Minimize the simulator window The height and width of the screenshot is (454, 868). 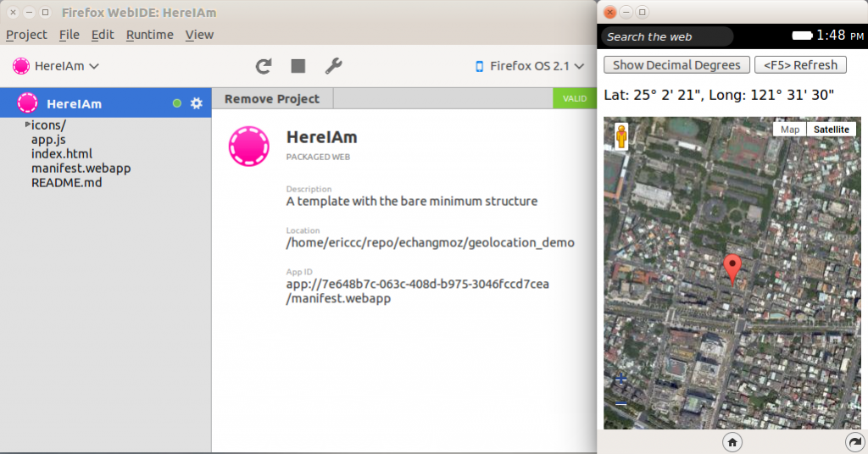tap(626, 12)
